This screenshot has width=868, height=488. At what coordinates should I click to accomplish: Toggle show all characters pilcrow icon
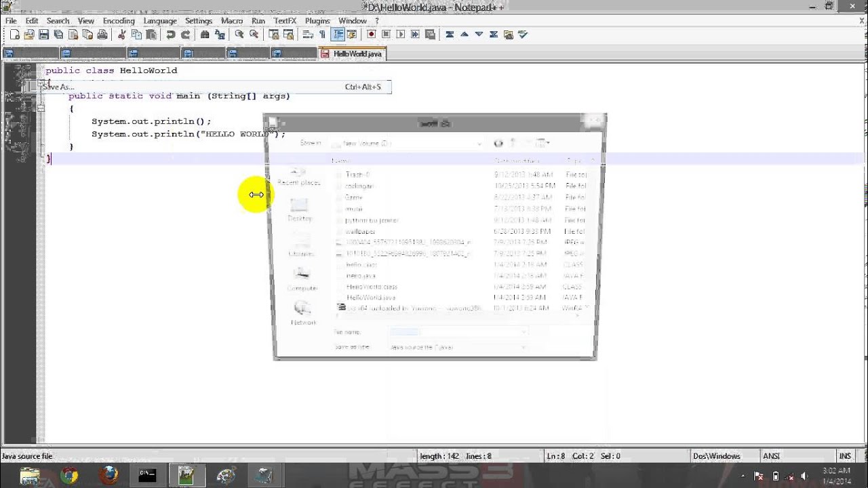[322, 35]
